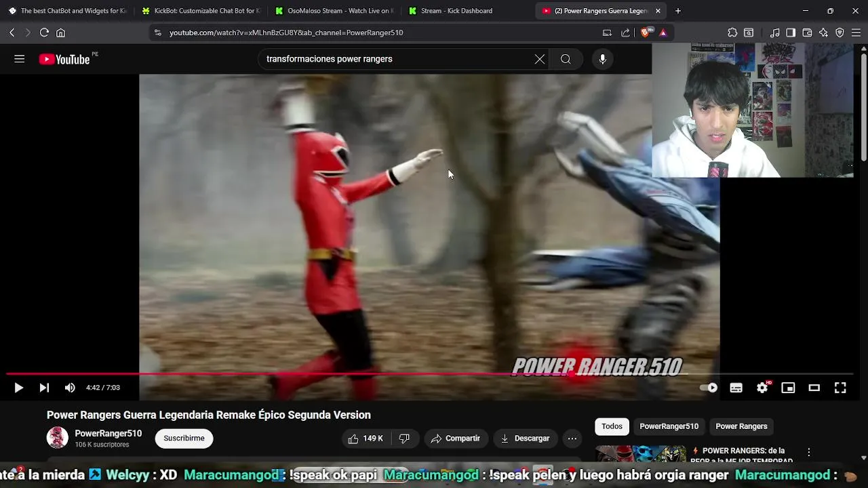Enter fullscreen mode
The image size is (868, 488).
tap(840, 388)
